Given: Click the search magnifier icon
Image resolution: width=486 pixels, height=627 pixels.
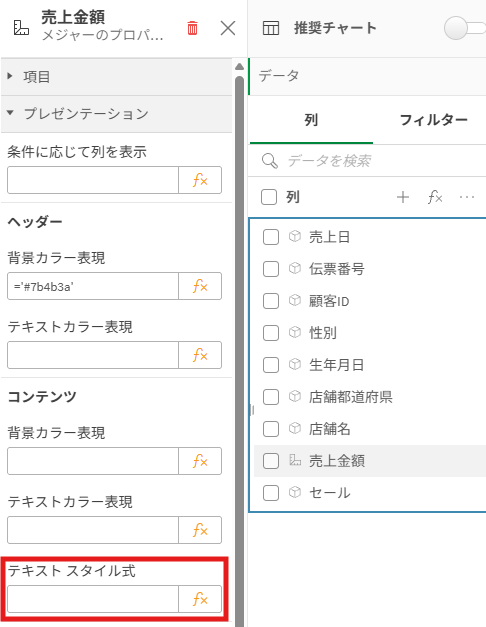Looking at the screenshot, I should [x=270, y=161].
